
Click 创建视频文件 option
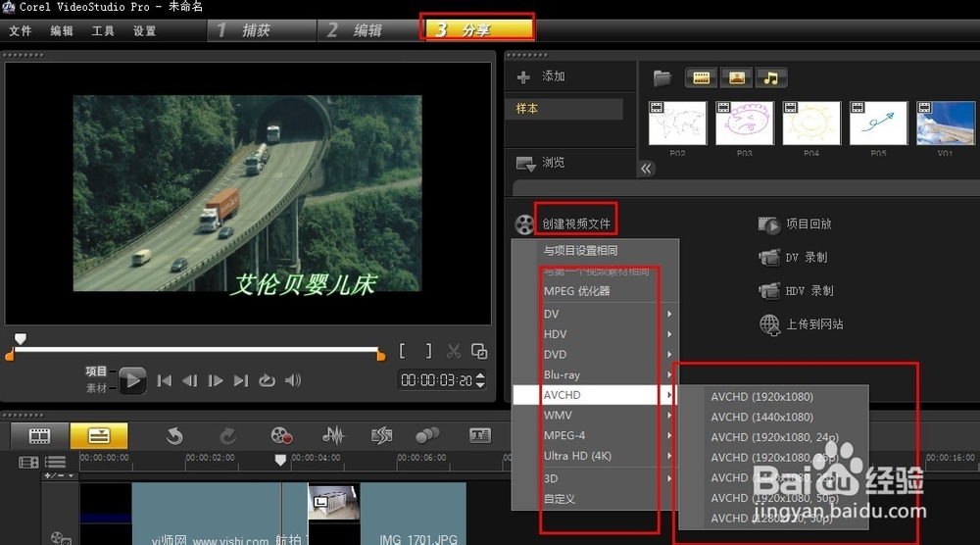click(575, 223)
